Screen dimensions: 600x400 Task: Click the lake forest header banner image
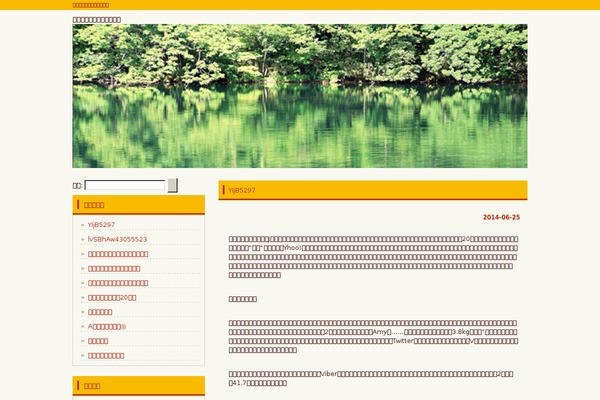[300, 96]
